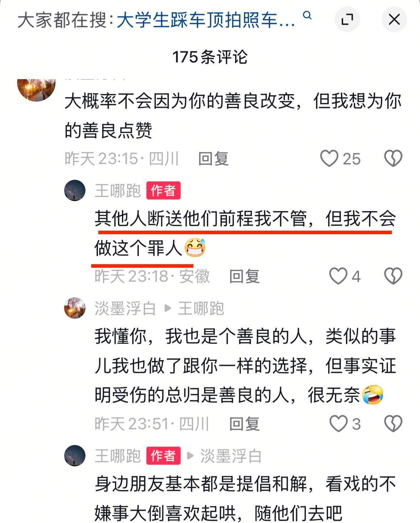Tap broken heart on the 23:18 安徽 reply
Screen dimensions: 420x523
click(x=393, y=276)
